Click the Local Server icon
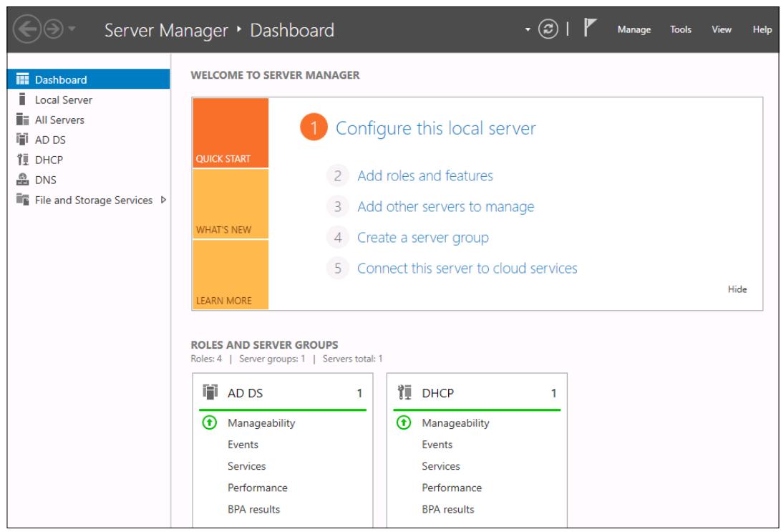 click(22, 99)
